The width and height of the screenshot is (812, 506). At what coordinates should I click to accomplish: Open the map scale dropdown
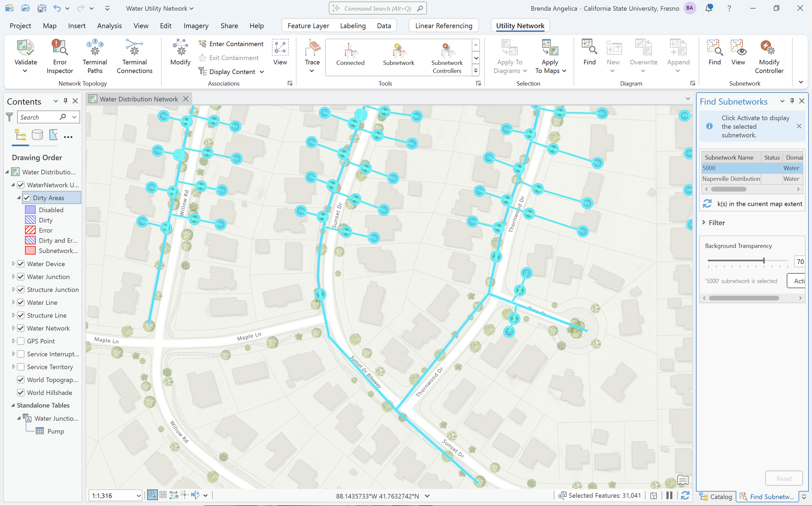coord(139,496)
